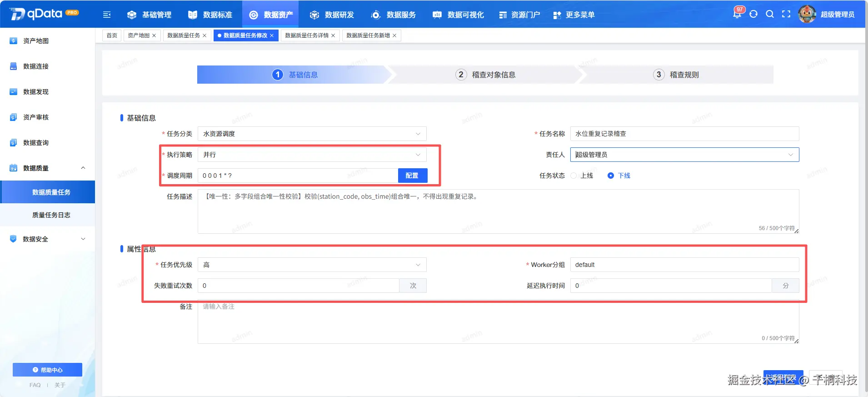Open the 任务优先级 dropdown
This screenshot has width=868, height=397.
pos(312,265)
